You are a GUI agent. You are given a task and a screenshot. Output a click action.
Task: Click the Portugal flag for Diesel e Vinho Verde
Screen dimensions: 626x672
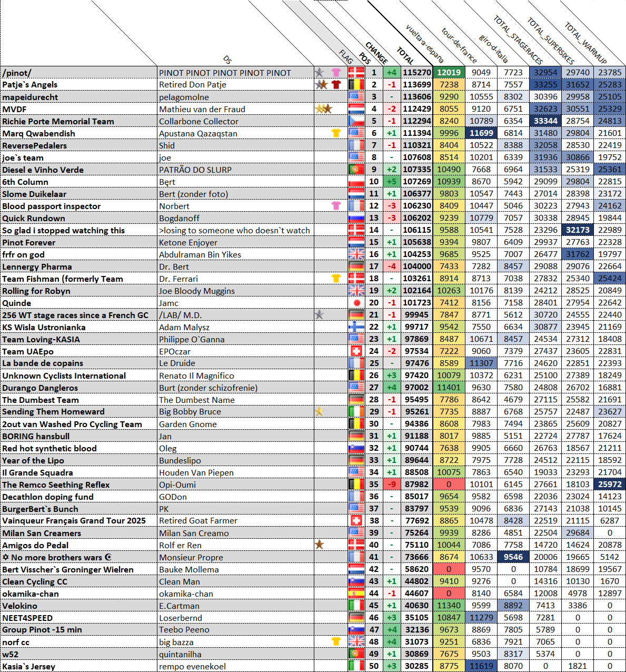coord(356,170)
